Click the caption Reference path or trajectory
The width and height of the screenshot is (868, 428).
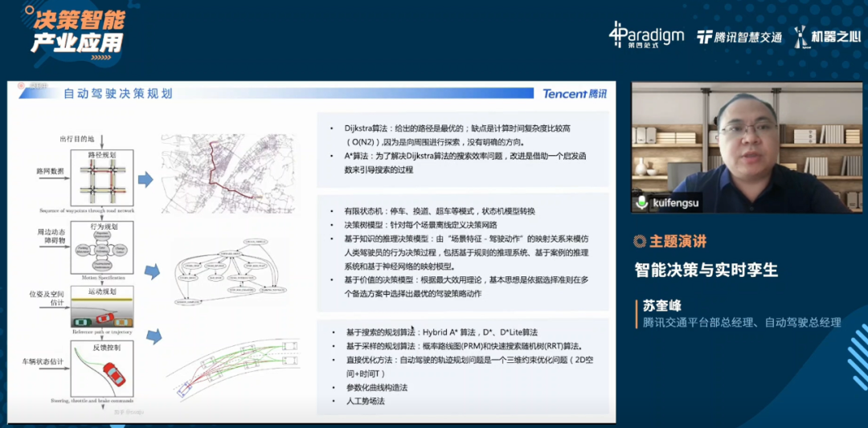click(x=101, y=332)
